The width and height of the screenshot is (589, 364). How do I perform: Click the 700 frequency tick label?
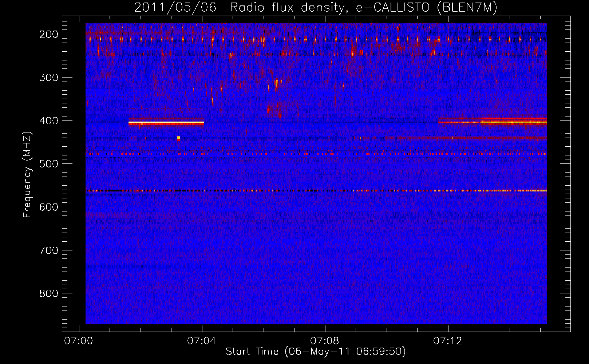click(x=48, y=250)
